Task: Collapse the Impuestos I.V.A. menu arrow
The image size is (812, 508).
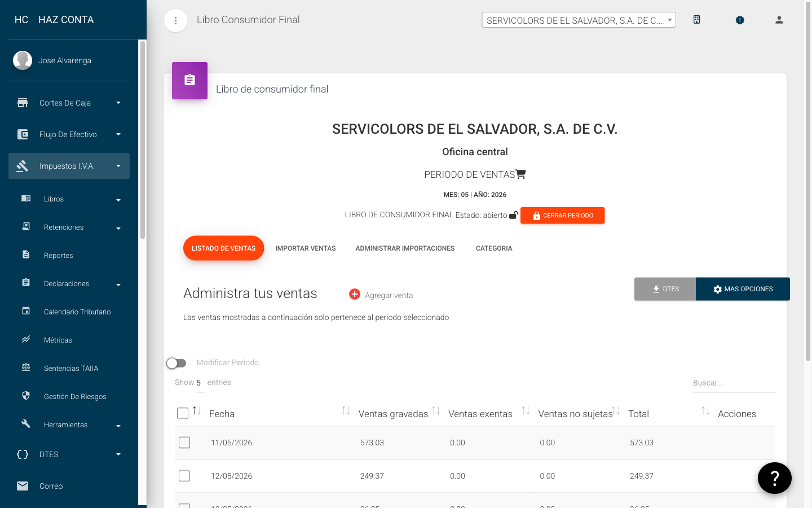Action: tap(118, 166)
